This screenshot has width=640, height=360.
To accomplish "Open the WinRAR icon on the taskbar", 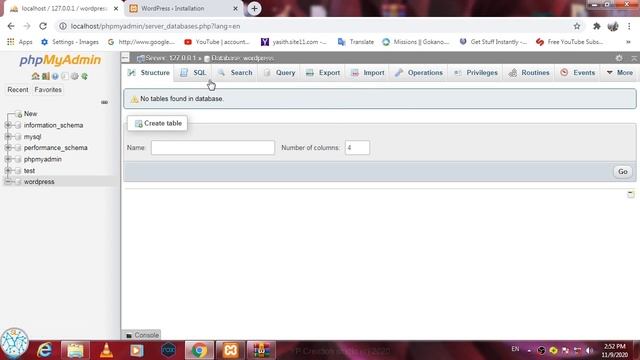I will 261,350.
